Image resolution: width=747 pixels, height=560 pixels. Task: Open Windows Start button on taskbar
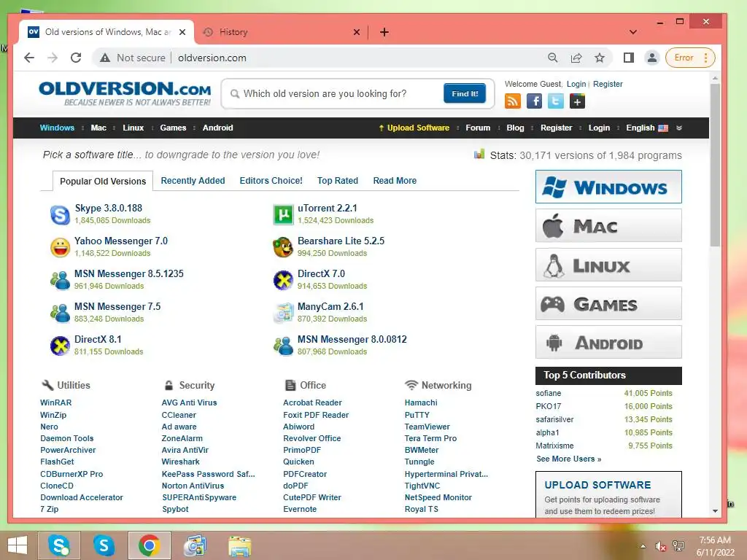(18, 545)
